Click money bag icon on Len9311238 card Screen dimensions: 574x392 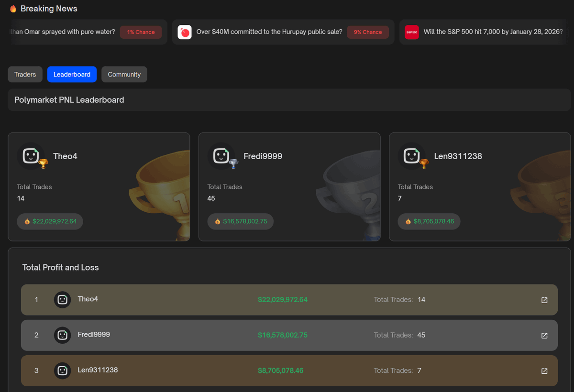(x=408, y=221)
